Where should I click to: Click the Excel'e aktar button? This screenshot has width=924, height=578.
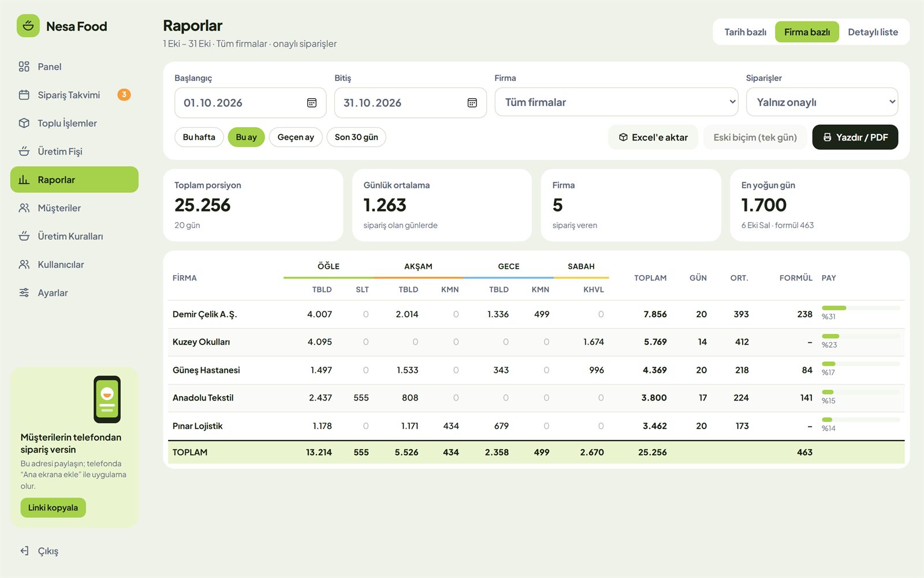click(653, 137)
